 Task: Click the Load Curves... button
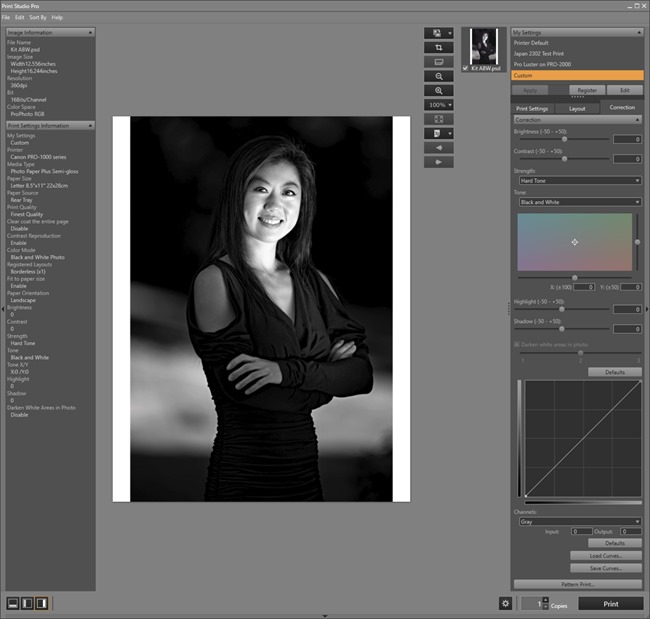point(605,555)
